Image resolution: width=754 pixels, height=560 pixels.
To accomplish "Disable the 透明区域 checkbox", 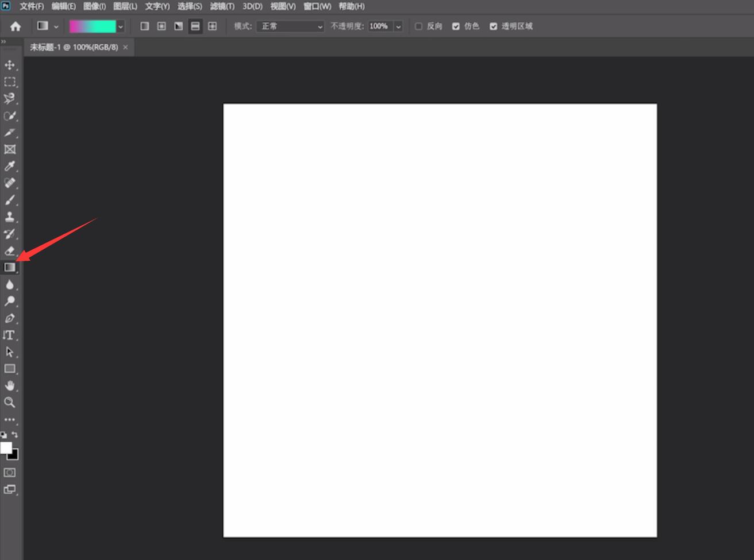I will click(493, 26).
